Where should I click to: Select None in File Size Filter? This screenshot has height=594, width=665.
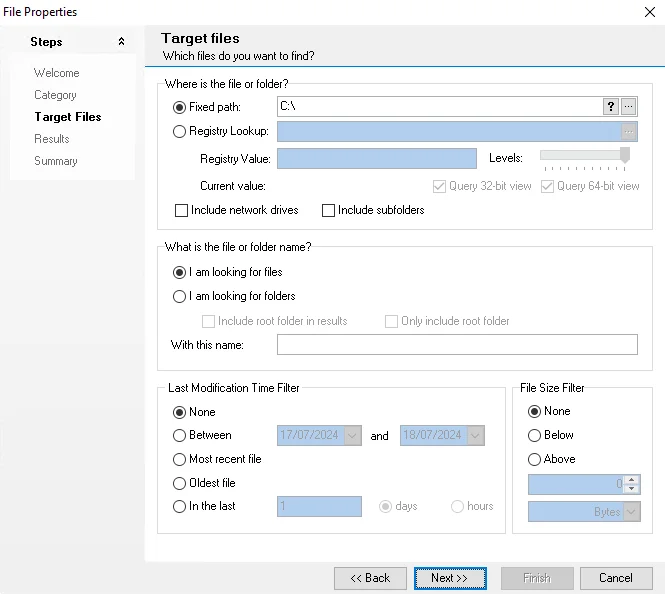click(534, 411)
